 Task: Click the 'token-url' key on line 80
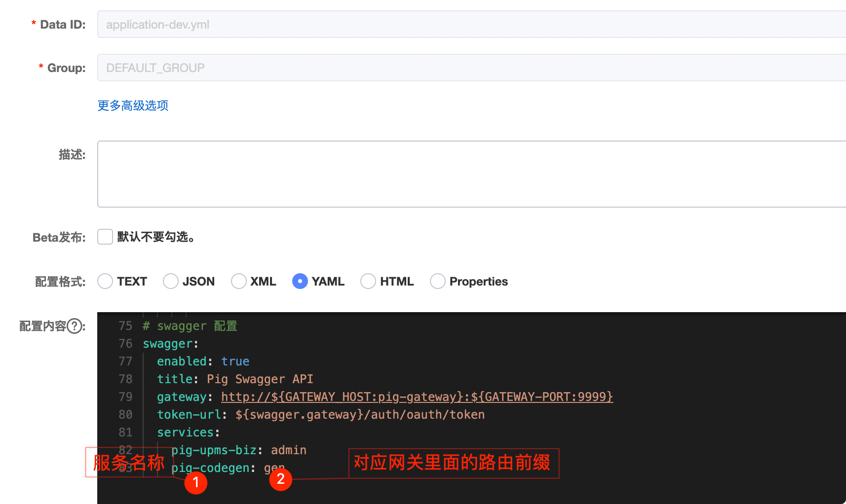tap(189, 415)
